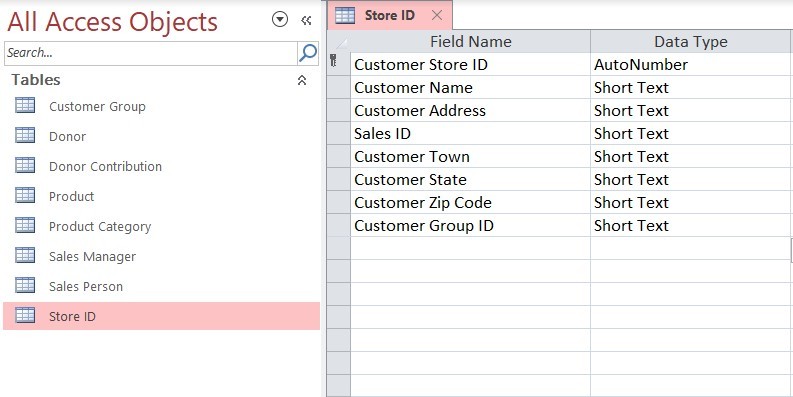
Task: Open the All Access Objects dropdown arrow
Action: point(280,20)
